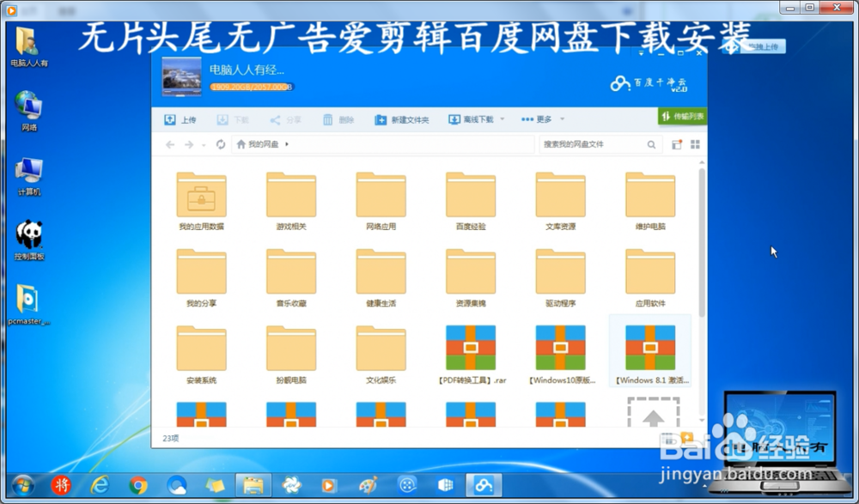Click the 分享 share button
Image resolution: width=859 pixels, height=504 pixels.
(285, 119)
